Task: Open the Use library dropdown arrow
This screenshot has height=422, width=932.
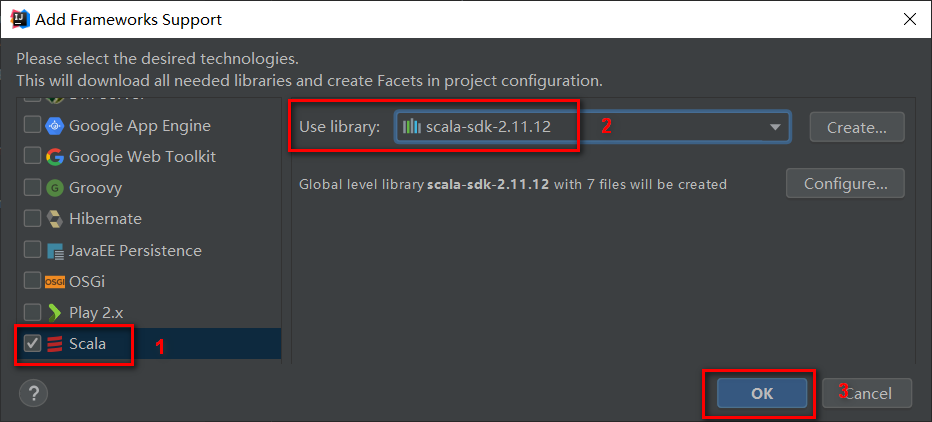Action: pos(775,127)
